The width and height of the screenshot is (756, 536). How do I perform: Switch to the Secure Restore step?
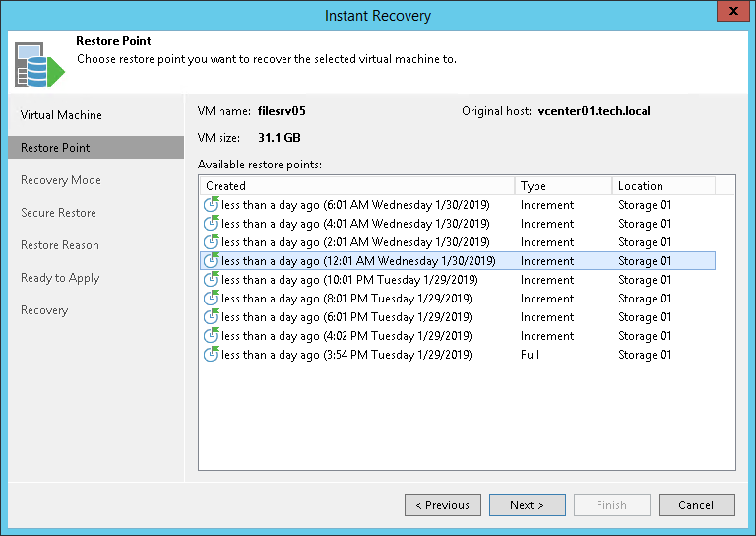click(x=58, y=213)
